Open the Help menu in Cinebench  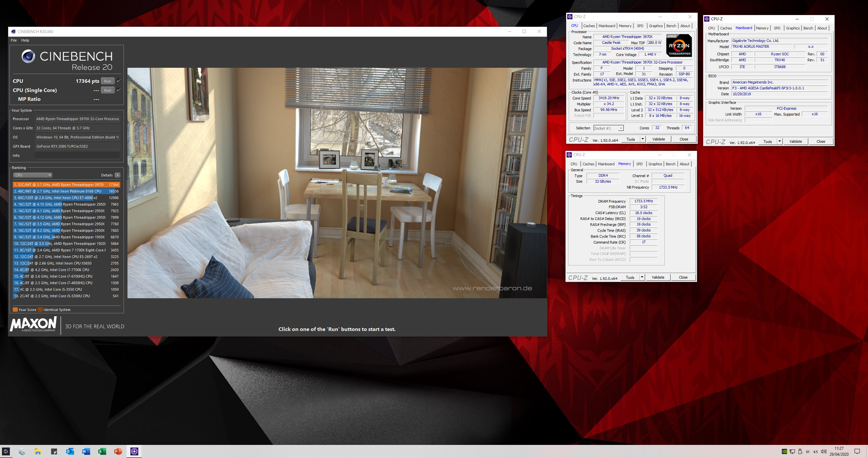25,40
